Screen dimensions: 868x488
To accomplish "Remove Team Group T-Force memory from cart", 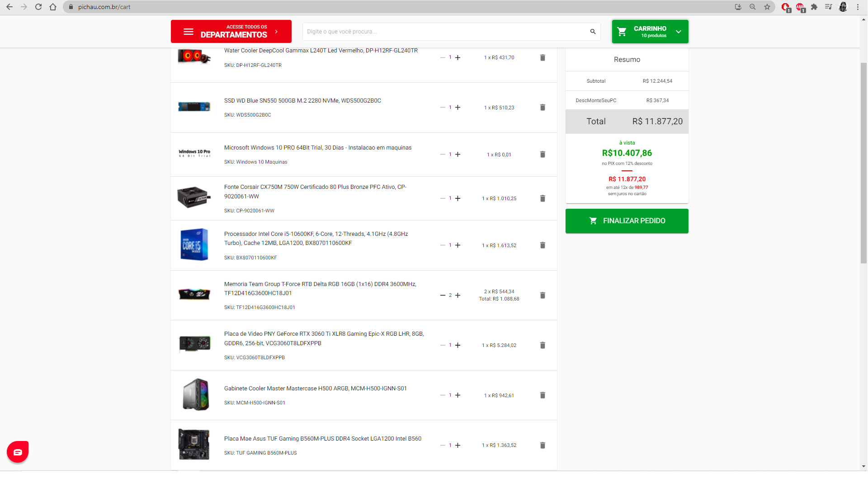I will point(542,295).
